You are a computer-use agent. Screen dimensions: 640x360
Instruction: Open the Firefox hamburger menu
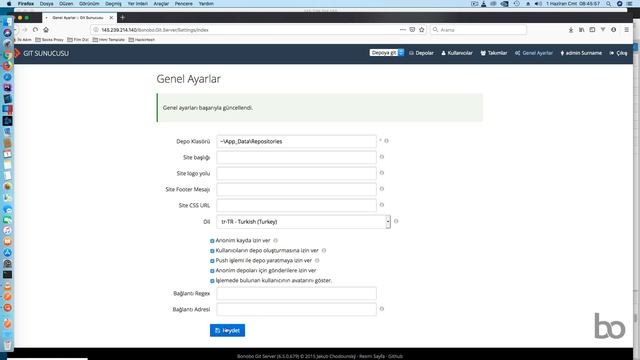tap(627, 30)
